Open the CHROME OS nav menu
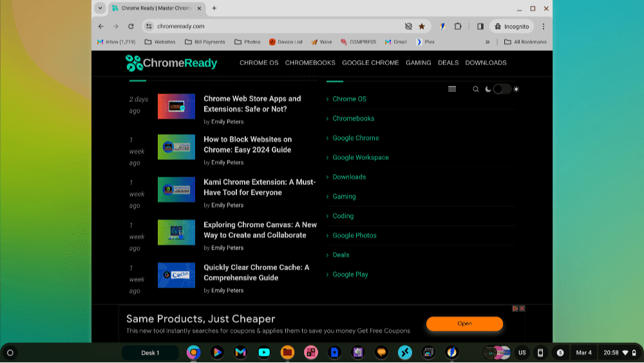644x363 pixels. click(x=259, y=63)
